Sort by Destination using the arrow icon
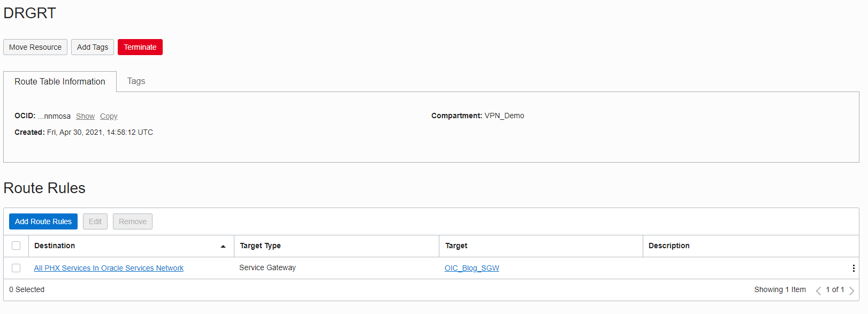 (223, 246)
